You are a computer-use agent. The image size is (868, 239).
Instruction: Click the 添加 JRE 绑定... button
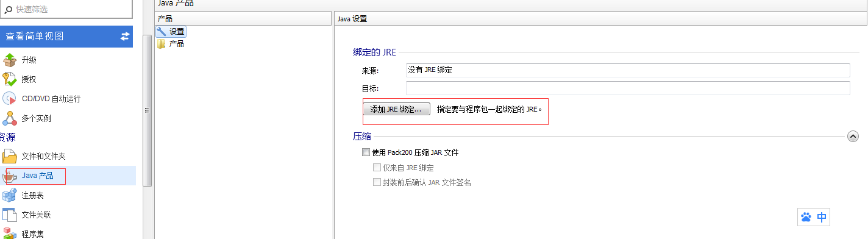point(396,109)
